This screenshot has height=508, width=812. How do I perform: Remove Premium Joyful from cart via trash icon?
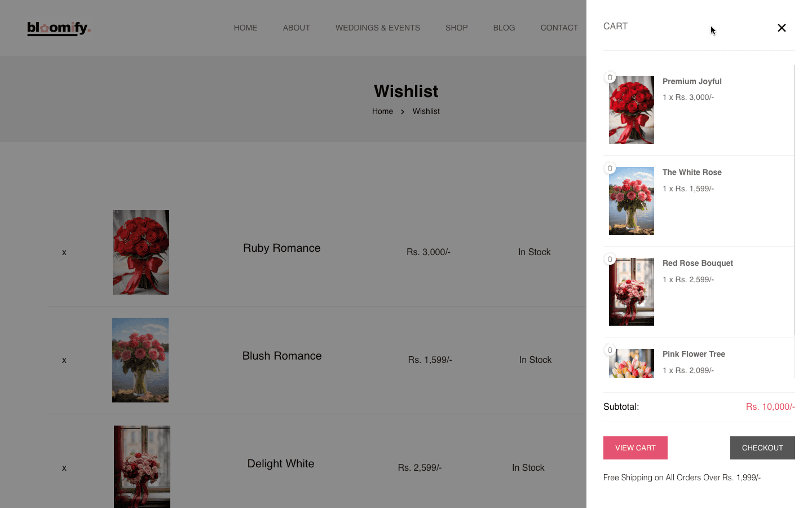[610, 77]
